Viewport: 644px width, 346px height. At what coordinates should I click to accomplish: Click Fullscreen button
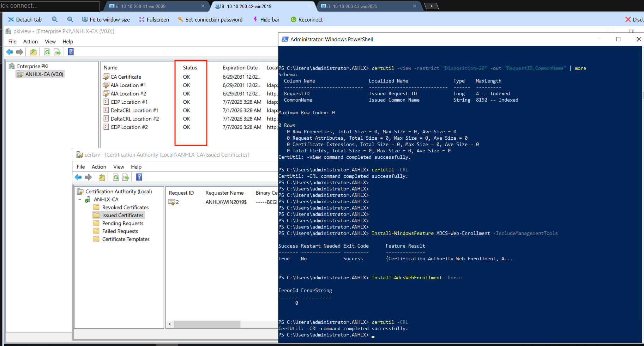pyautogui.click(x=154, y=20)
